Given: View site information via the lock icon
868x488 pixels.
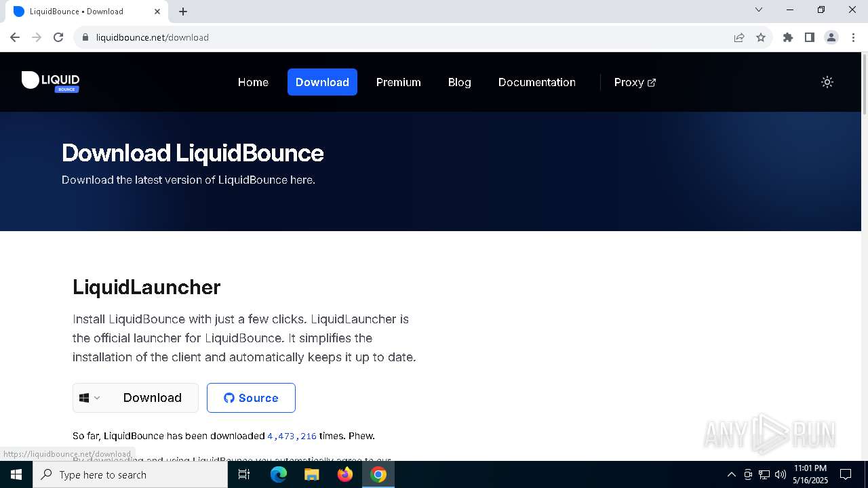Looking at the screenshot, I should pos(85,37).
